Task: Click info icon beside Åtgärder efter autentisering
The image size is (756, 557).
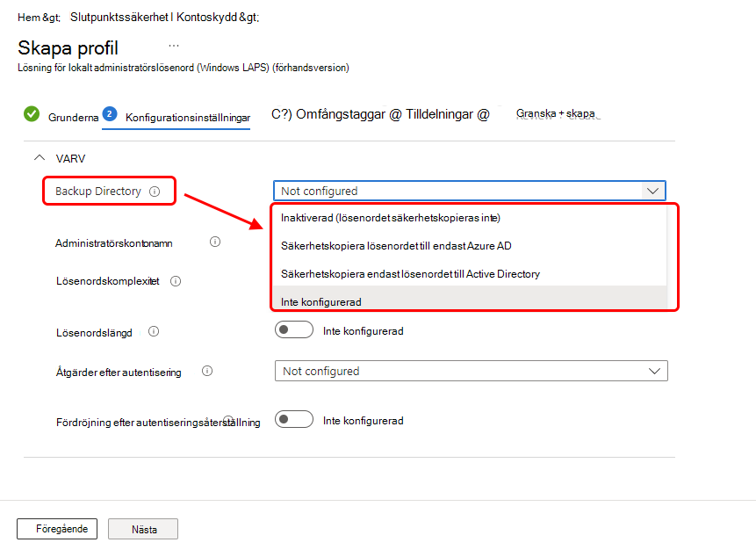Action: click(207, 371)
